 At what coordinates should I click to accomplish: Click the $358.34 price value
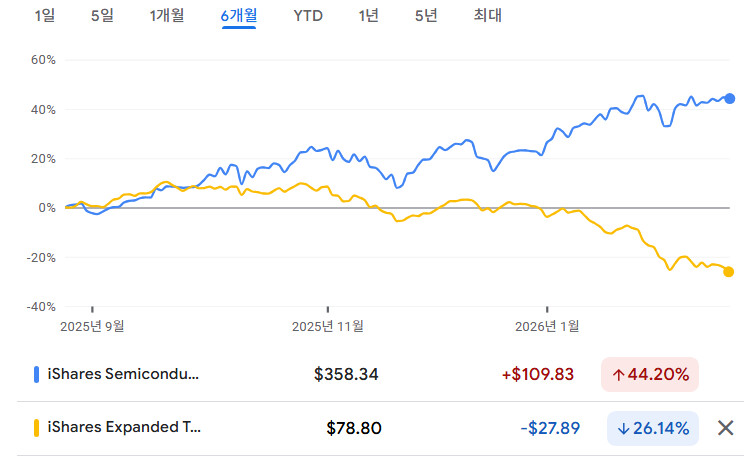346,374
